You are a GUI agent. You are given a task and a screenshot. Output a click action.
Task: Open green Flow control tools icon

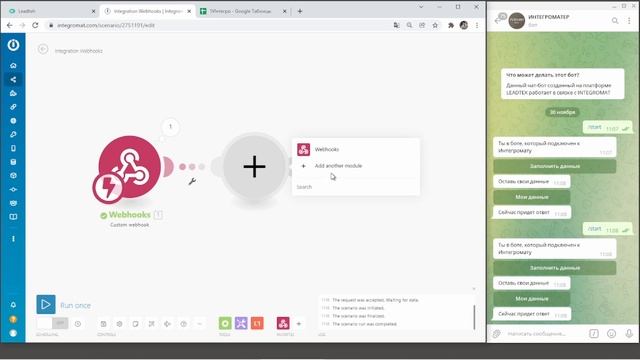point(225,323)
